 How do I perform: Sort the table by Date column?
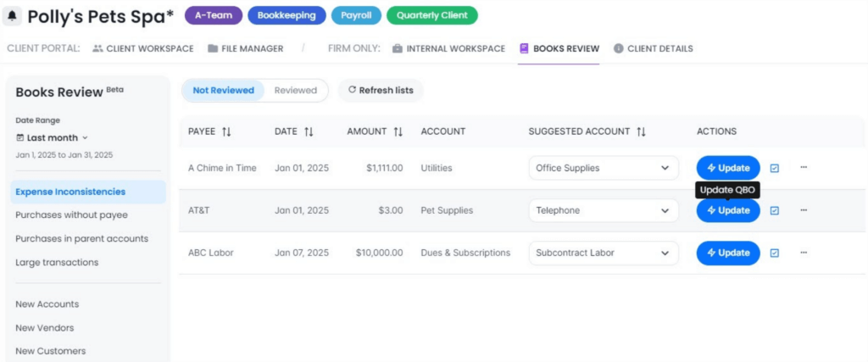309,131
